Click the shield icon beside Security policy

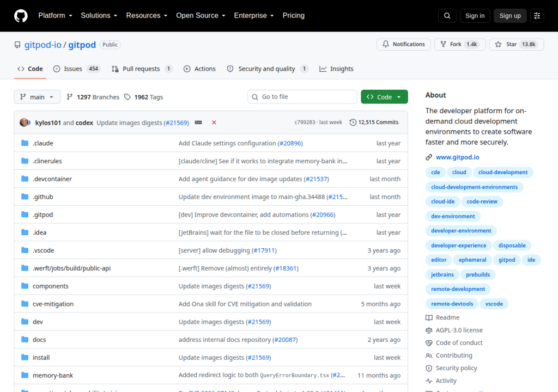(x=429, y=368)
